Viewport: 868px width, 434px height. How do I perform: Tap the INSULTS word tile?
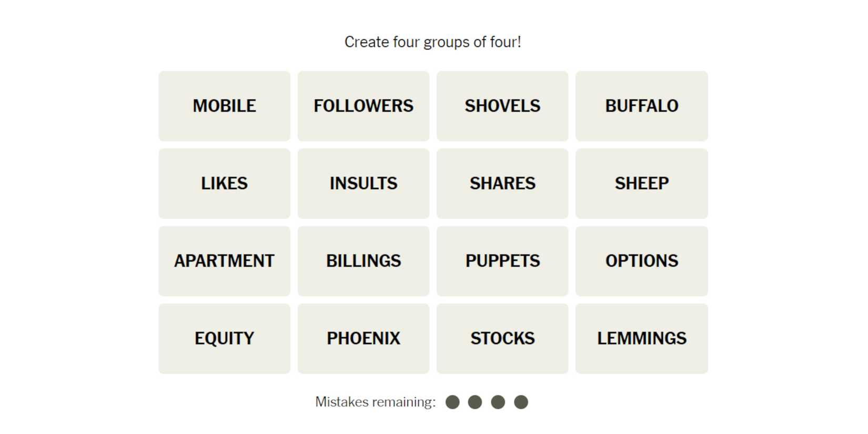[363, 184]
